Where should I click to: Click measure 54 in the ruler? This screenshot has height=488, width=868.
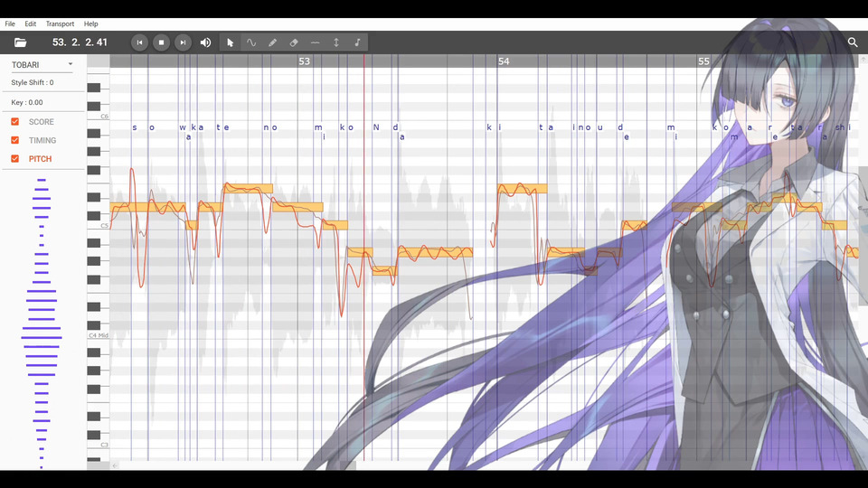tap(504, 61)
